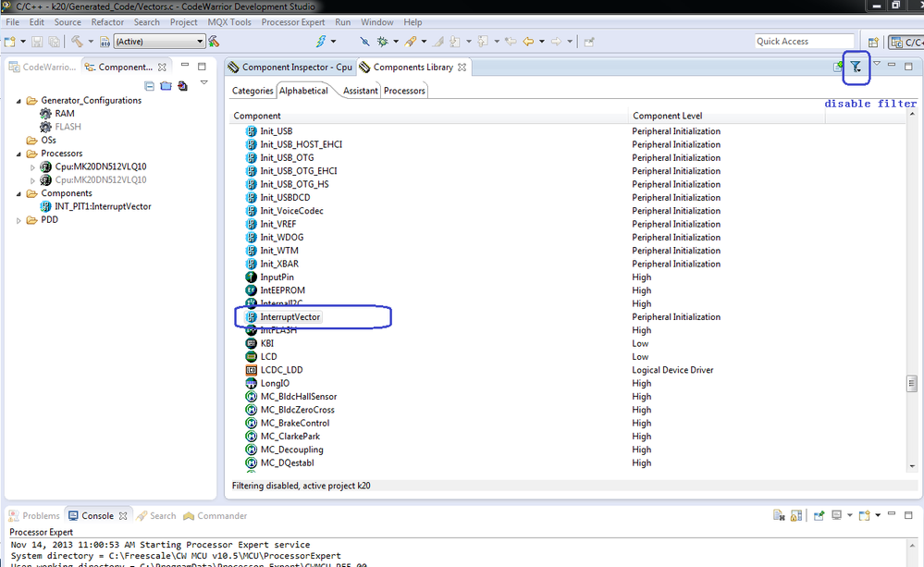The height and width of the screenshot is (567, 924).
Task: Select the MC_BrakeControl component row
Action: [295, 424]
